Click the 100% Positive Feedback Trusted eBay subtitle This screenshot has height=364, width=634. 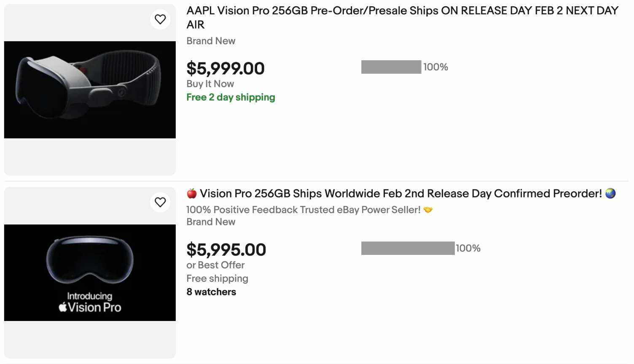point(303,210)
